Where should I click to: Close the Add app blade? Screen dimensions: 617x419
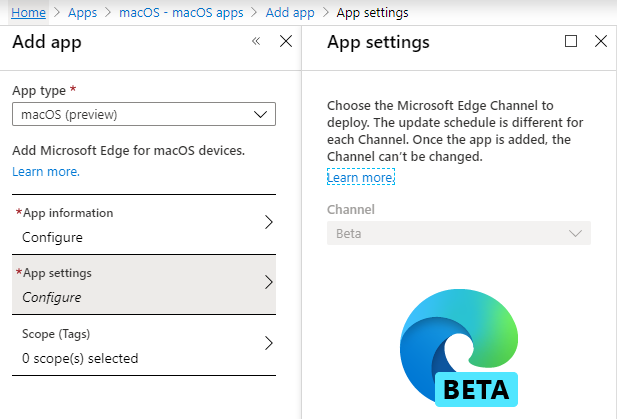coord(286,41)
